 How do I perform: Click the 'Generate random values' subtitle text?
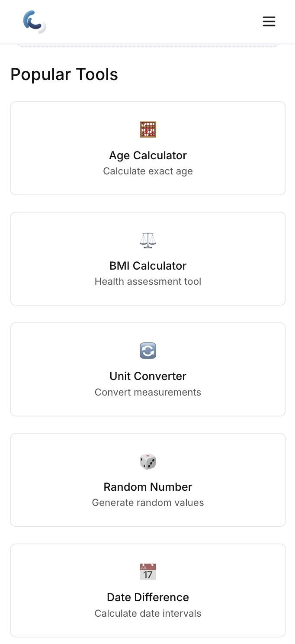(148, 502)
